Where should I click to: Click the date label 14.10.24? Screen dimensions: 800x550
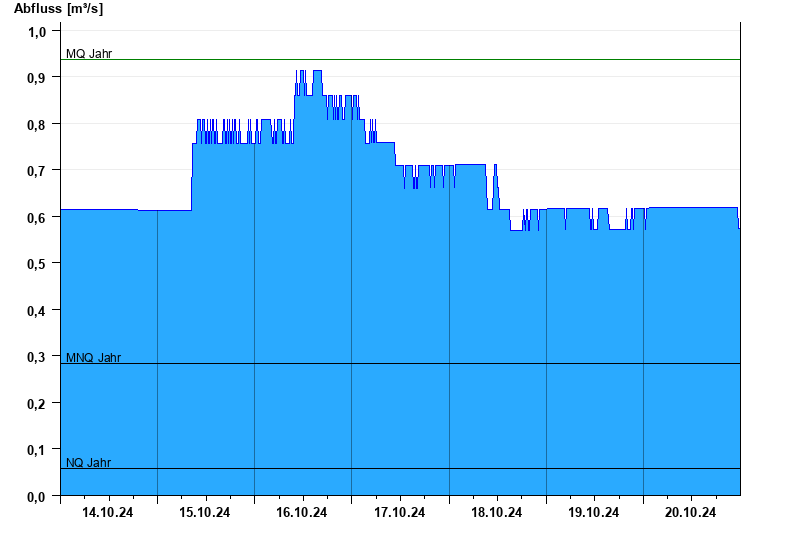point(108,512)
